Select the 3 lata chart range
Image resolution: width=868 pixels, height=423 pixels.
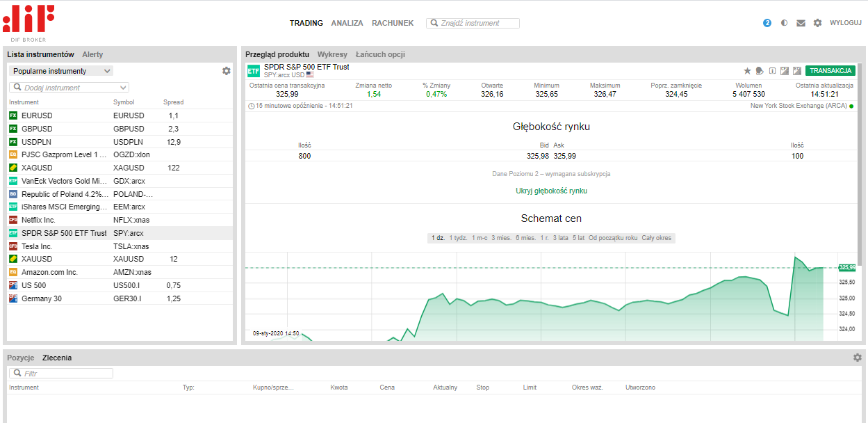tap(560, 238)
